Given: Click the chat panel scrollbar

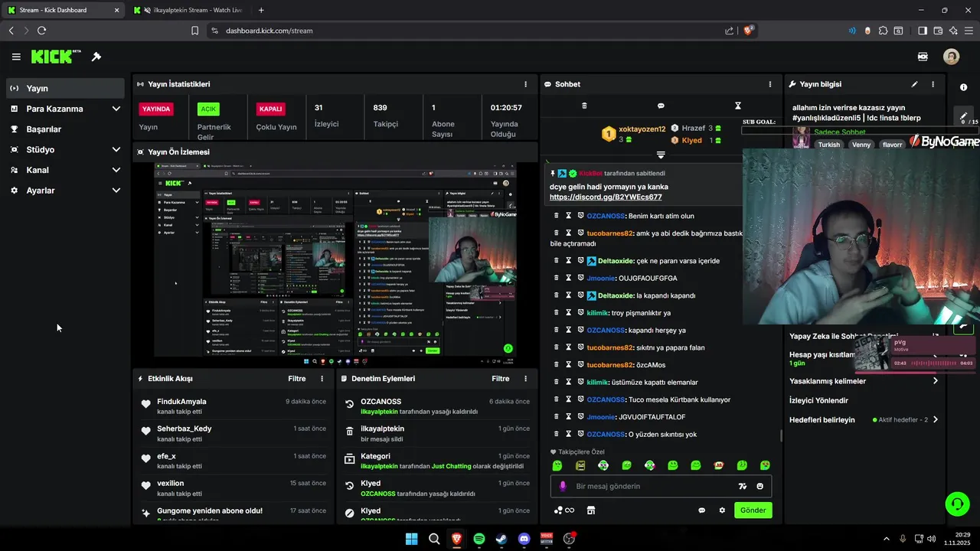Looking at the screenshot, I should [x=781, y=435].
